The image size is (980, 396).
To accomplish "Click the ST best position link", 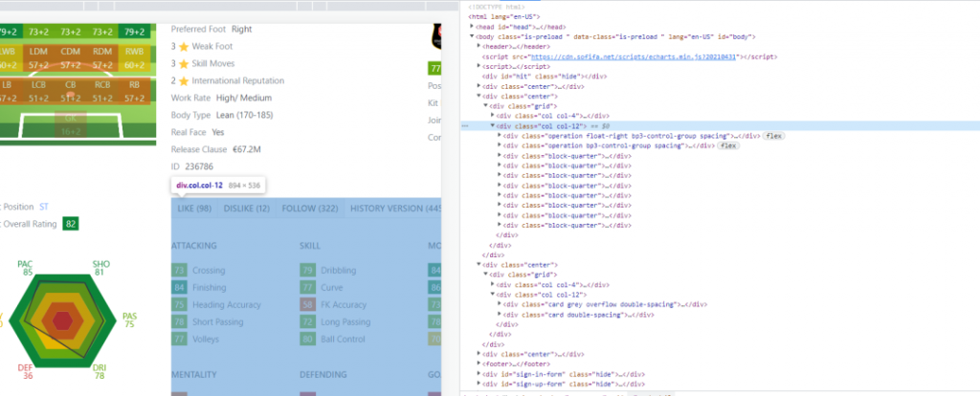I will [44, 206].
